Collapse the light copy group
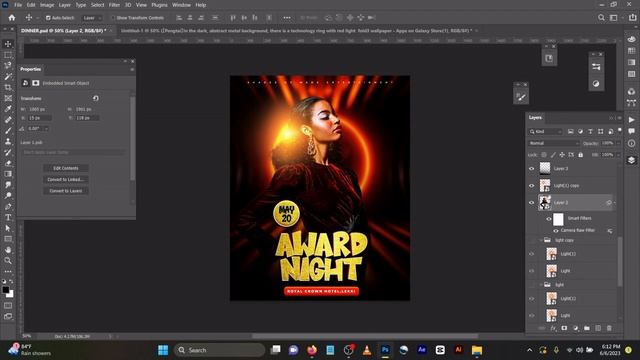The image size is (640, 360). [541, 240]
